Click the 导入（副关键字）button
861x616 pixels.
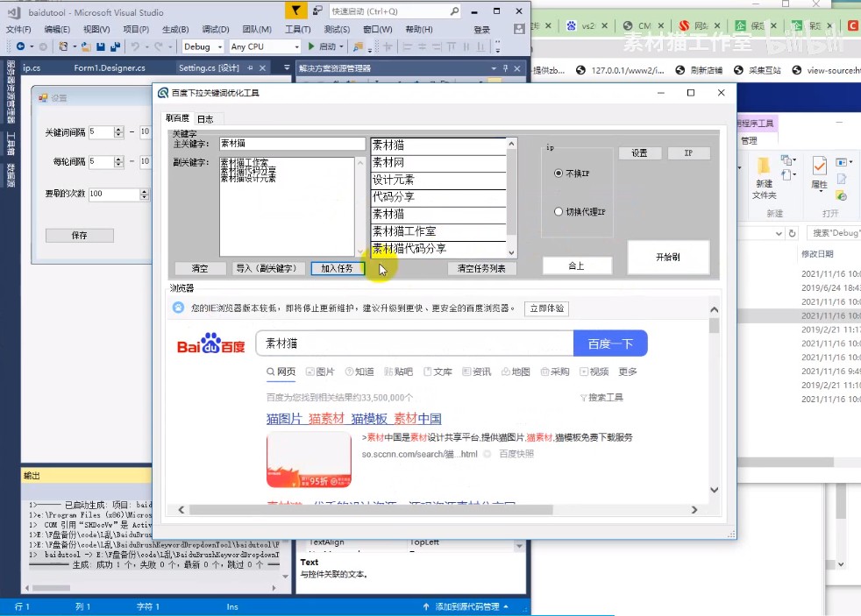coord(267,268)
